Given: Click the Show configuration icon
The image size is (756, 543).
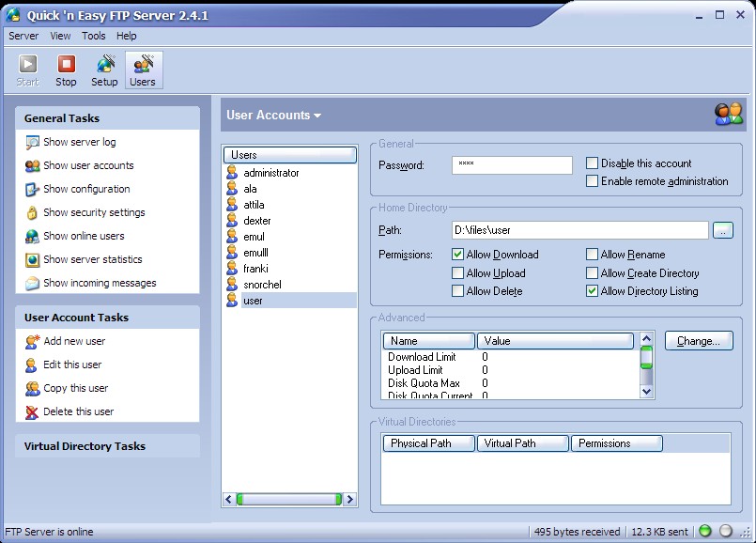Looking at the screenshot, I should coord(32,190).
